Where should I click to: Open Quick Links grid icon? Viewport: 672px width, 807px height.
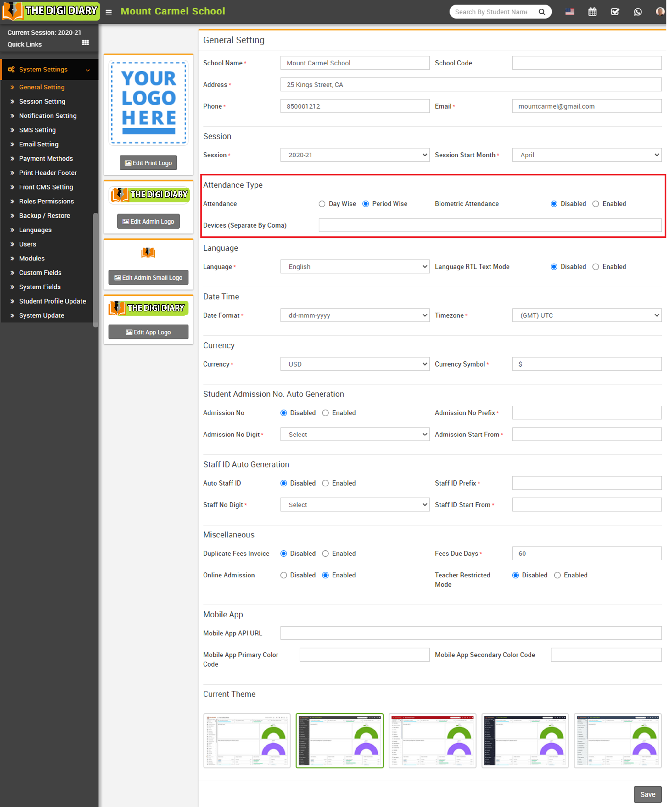pyautogui.click(x=85, y=43)
